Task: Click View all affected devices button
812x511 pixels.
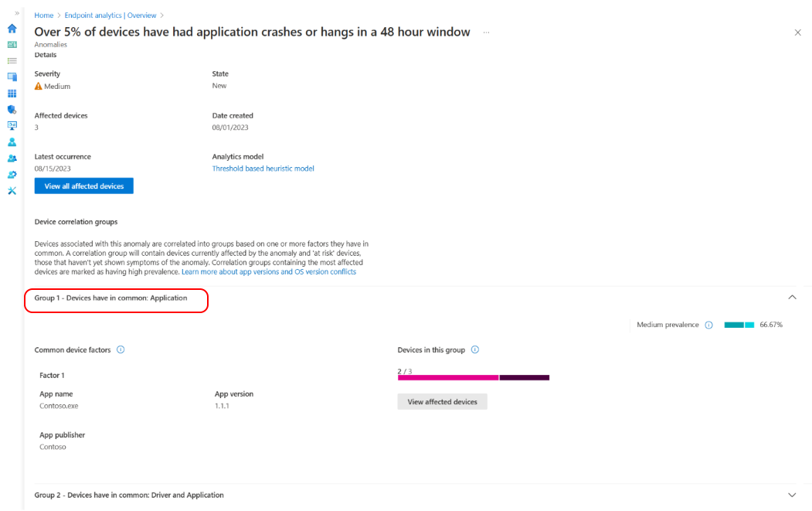Action: click(x=84, y=186)
